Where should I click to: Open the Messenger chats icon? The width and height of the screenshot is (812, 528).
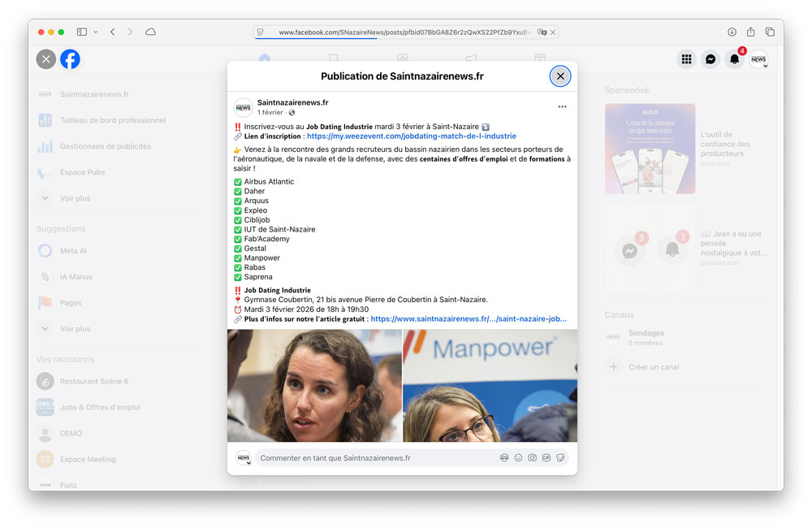click(710, 59)
